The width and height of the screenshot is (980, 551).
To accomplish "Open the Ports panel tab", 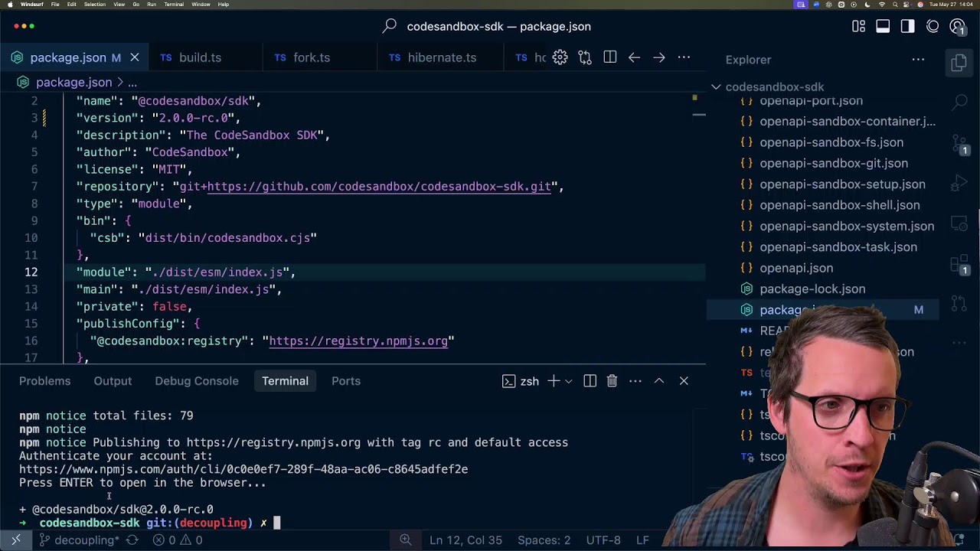I will coord(346,381).
